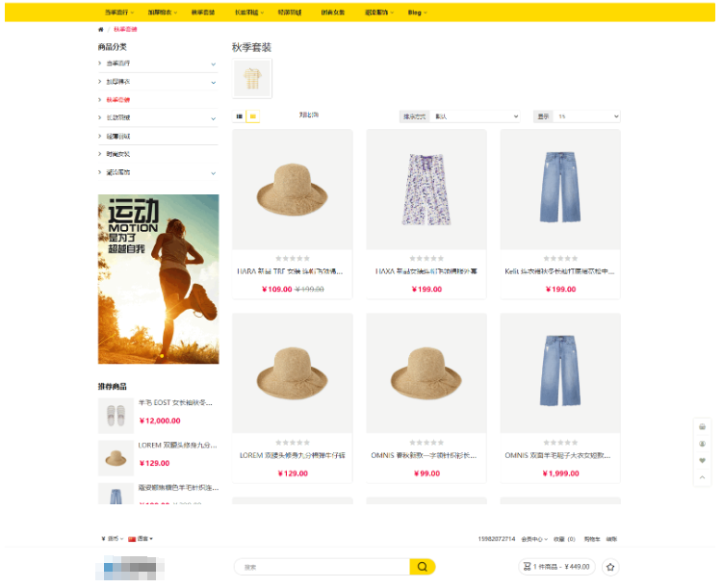Open the 排序方式 sort dropdown

pyautogui.click(x=476, y=116)
